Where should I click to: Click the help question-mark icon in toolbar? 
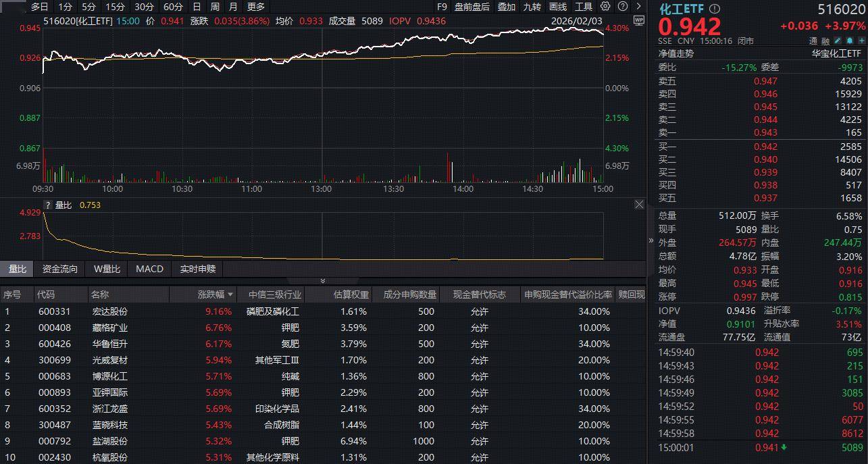pos(621,7)
